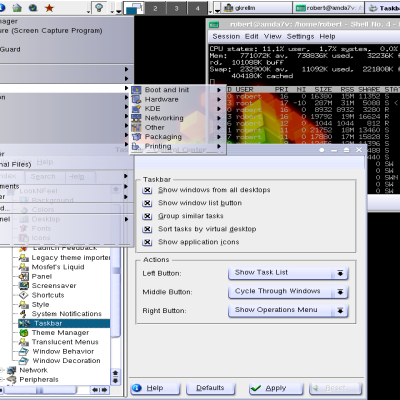The width and height of the screenshot is (400, 400).
Task: Select the Panel module icon
Action: tap(24, 276)
